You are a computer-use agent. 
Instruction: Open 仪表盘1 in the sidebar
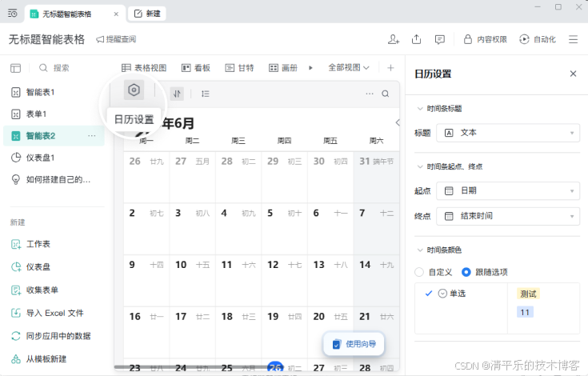pyautogui.click(x=54, y=158)
